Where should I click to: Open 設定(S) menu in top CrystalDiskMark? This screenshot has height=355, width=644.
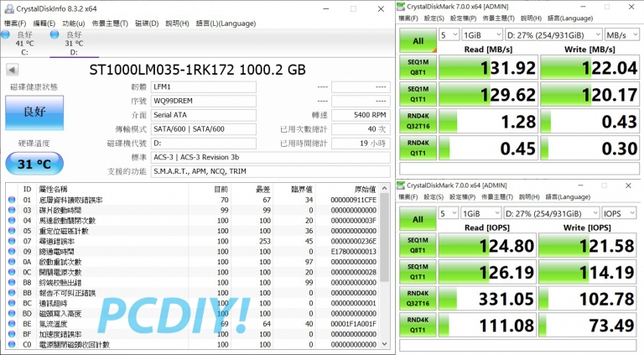tap(434, 18)
